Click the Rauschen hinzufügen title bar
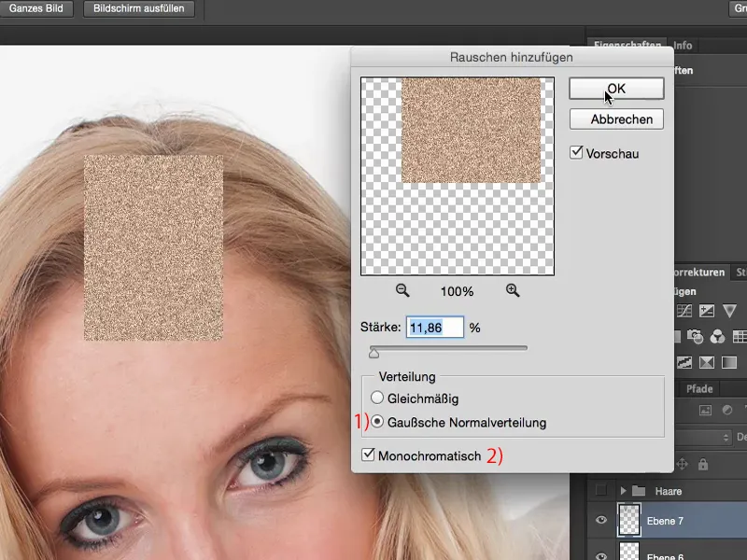 pyautogui.click(x=512, y=57)
